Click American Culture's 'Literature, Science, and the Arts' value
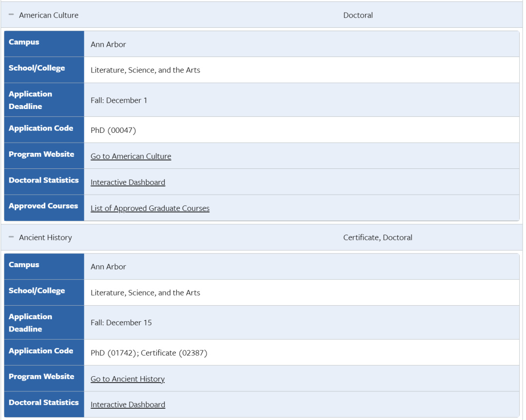Screen dimensions: 526x420 tap(145, 70)
